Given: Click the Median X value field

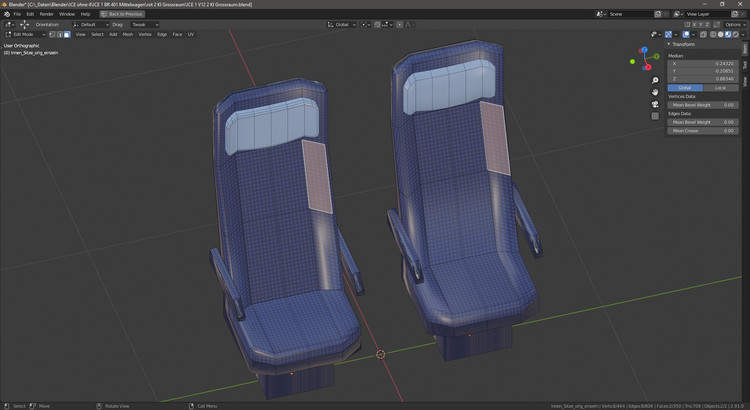Looking at the screenshot, I should point(703,63).
